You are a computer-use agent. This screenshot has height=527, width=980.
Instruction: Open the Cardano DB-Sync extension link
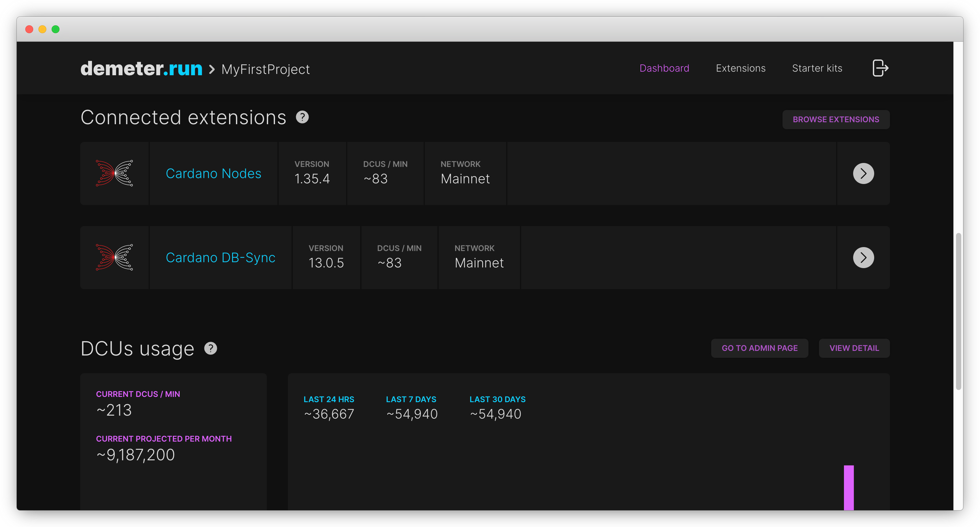pos(220,257)
